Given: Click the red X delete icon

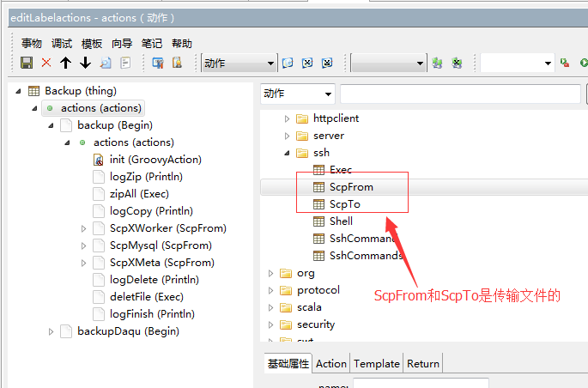Looking at the screenshot, I should [46, 63].
